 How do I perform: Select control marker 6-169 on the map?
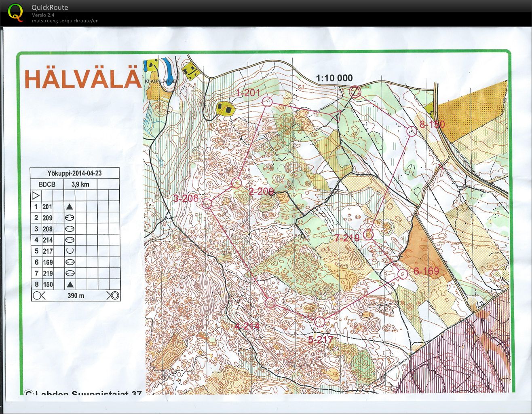402,274
